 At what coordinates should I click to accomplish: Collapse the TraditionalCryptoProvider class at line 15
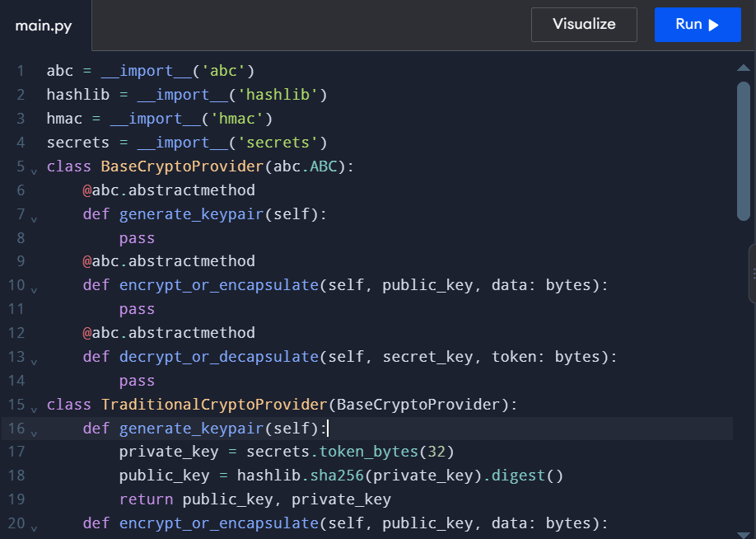pyautogui.click(x=34, y=409)
